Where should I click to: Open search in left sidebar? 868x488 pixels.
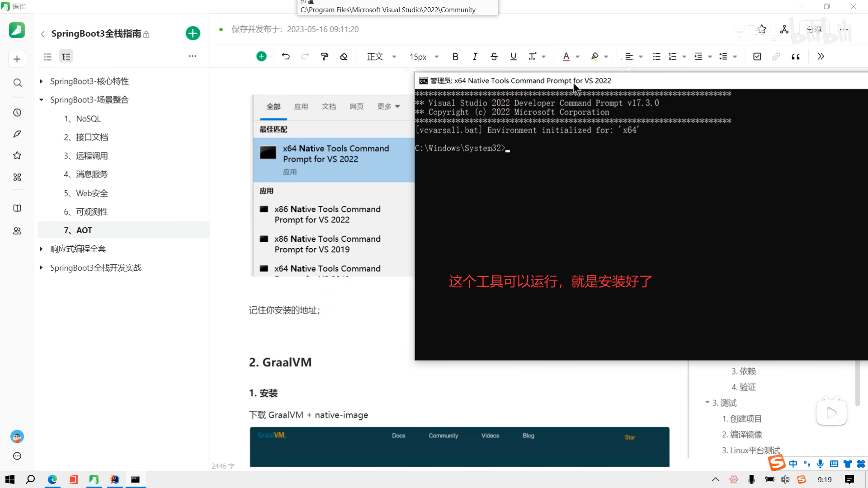click(x=17, y=83)
